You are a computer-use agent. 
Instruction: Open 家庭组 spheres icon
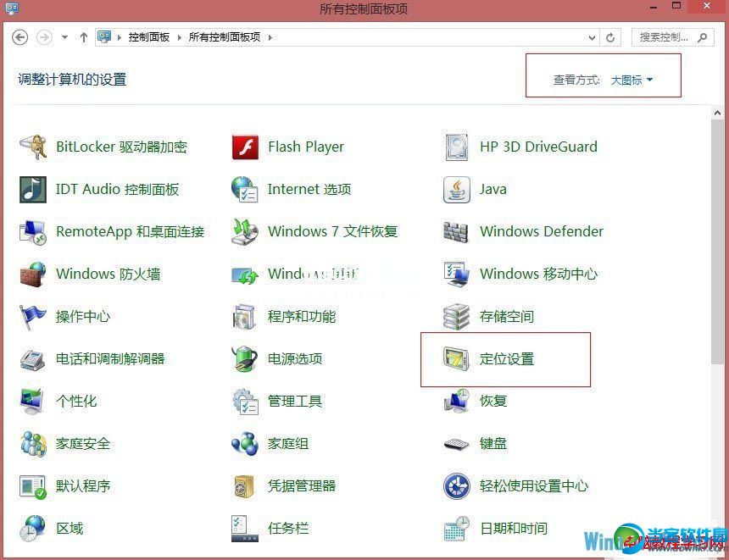(244, 444)
